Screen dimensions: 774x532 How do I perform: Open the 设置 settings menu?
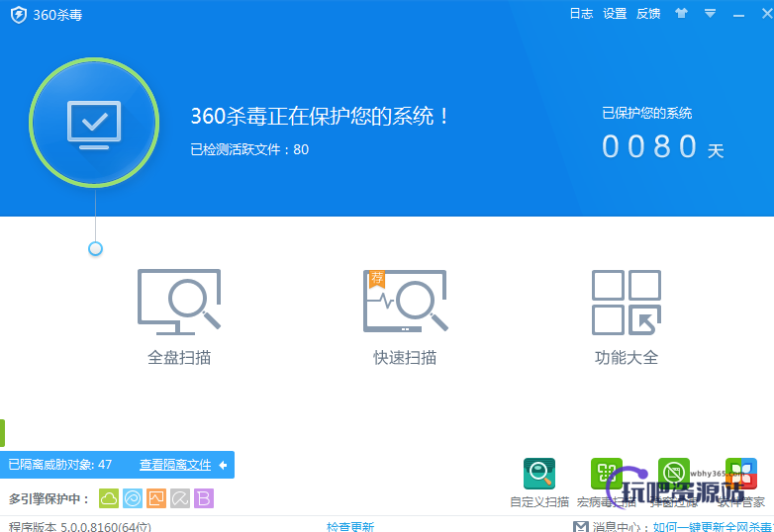coord(615,13)
